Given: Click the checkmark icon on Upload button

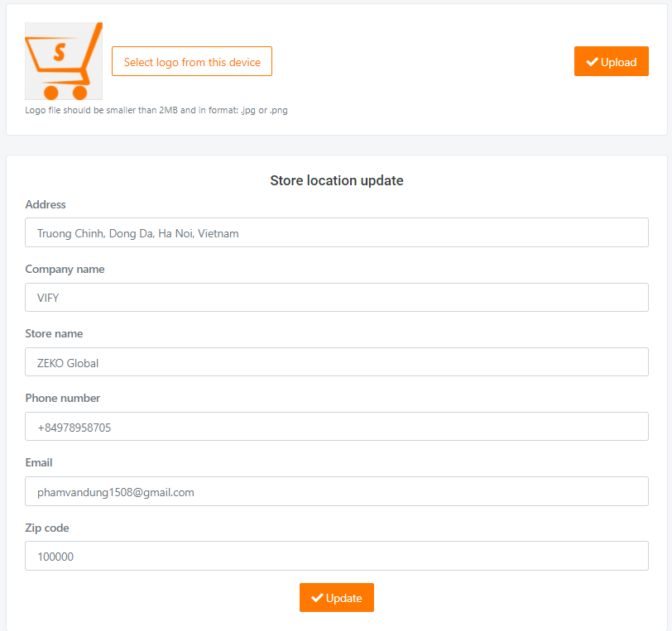Looking at the screenshot, I should tap(592, 62).
